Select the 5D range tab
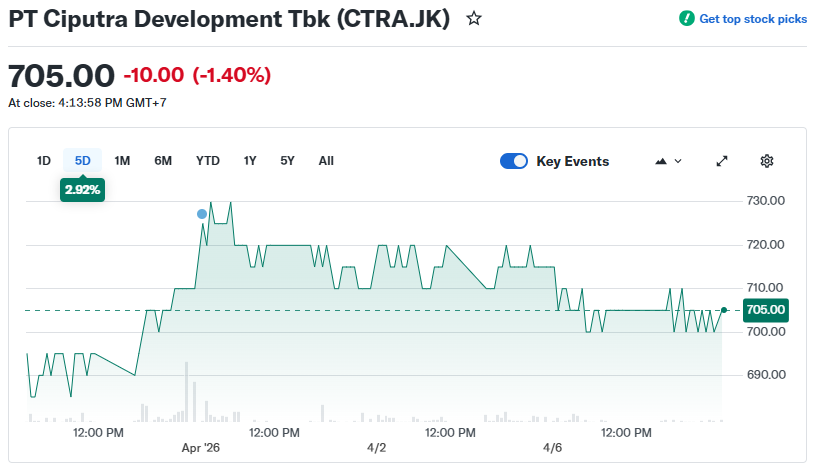 tap(83, 161)
